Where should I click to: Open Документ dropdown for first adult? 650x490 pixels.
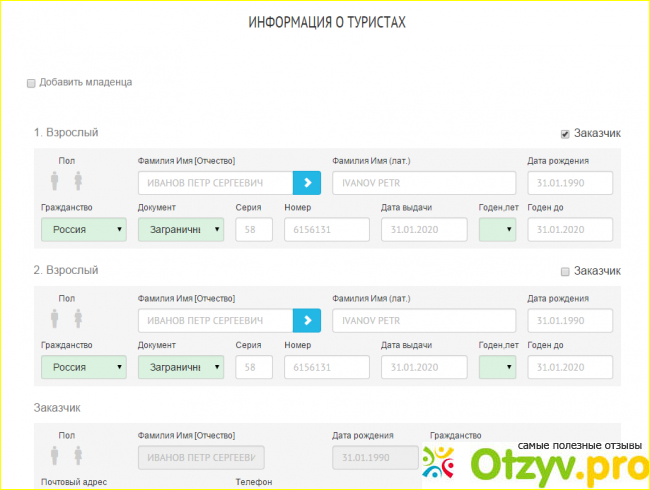(x=180, y=229)
